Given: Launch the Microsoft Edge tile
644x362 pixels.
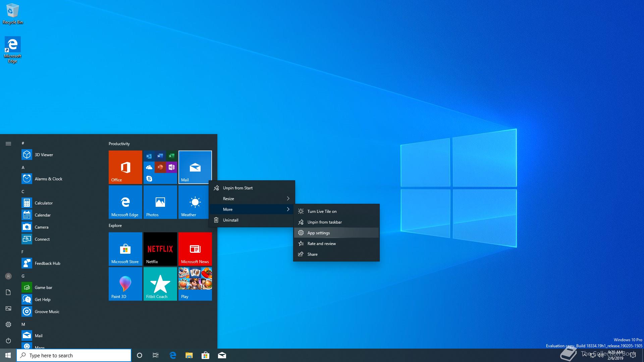Looking at the screenshot, I should pos(125,202).
